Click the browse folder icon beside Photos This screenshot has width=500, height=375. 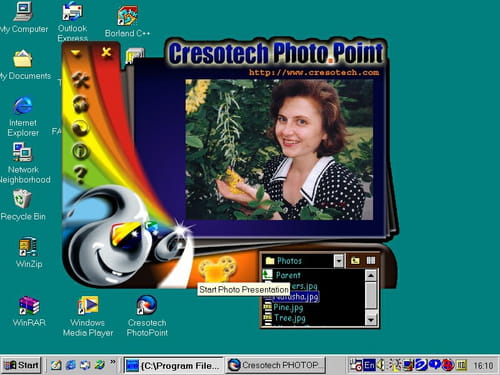355,260
